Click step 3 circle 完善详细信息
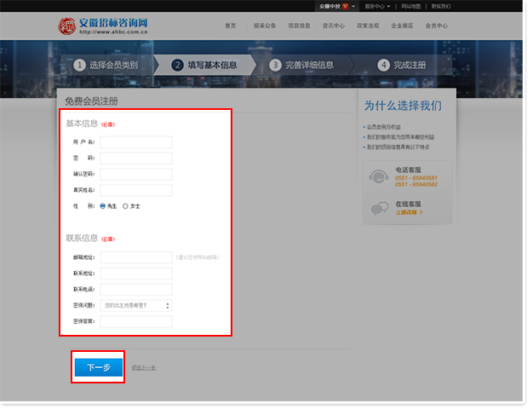The height and width of the screenshot is (409, 532). [275, 65]
